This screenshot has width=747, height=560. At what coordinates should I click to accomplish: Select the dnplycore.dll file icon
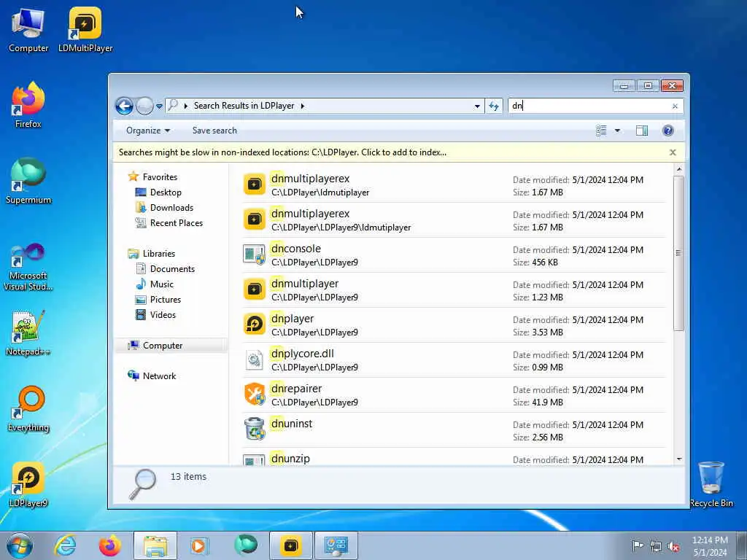[254, 360]
